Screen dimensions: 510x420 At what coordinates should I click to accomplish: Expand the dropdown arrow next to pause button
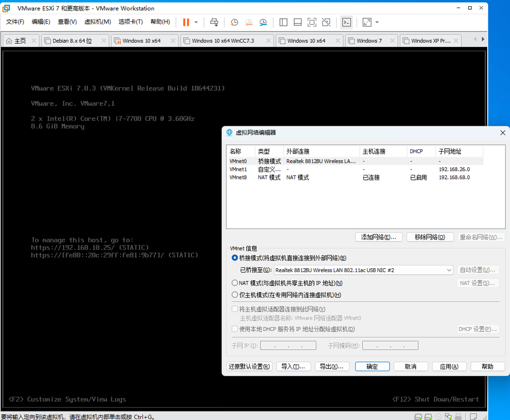196,22
